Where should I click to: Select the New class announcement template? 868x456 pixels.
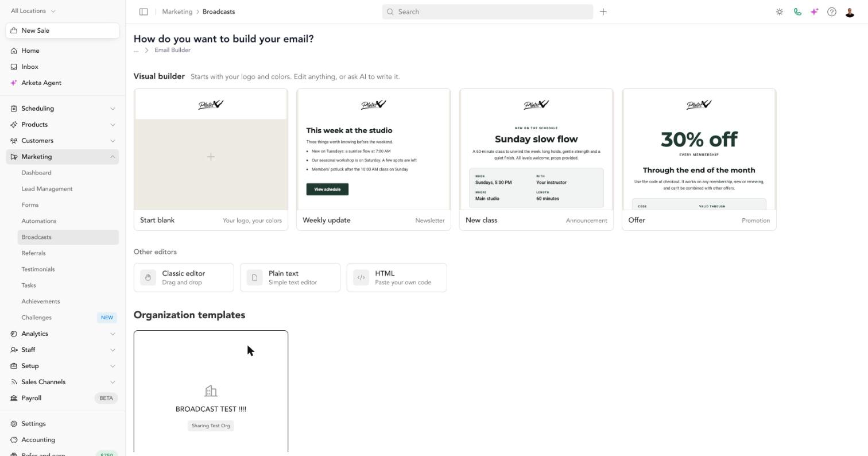(536, 160)
